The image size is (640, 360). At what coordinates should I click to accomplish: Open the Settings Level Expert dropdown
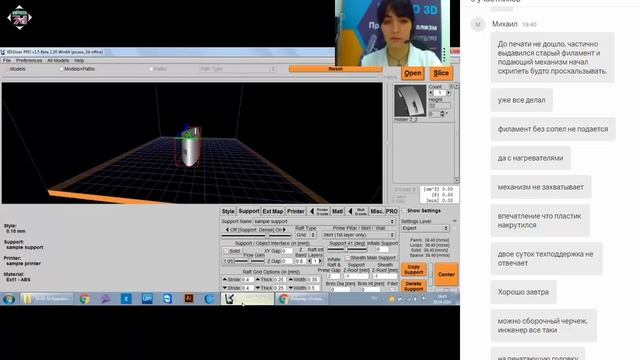425,228
